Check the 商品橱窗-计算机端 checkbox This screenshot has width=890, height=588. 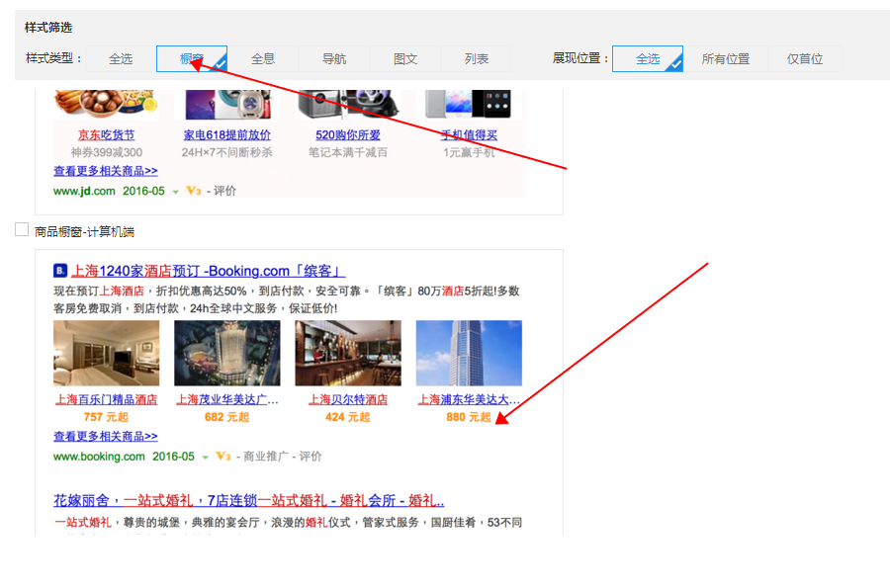click(22, 229)
